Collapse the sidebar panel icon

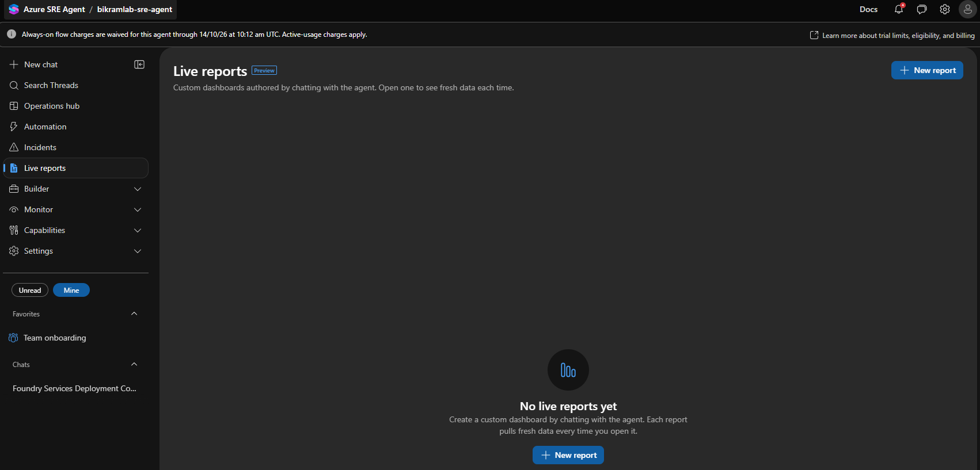coord(139,64)
